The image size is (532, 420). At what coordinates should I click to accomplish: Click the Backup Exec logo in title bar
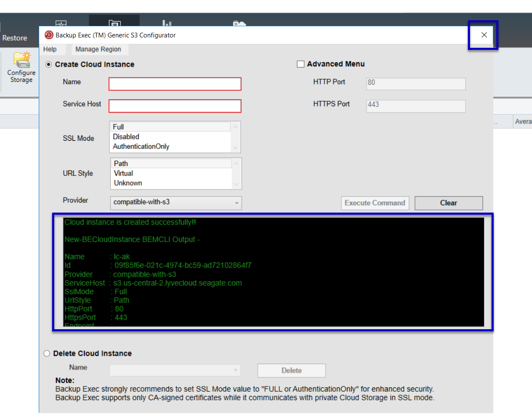point(49,35)
